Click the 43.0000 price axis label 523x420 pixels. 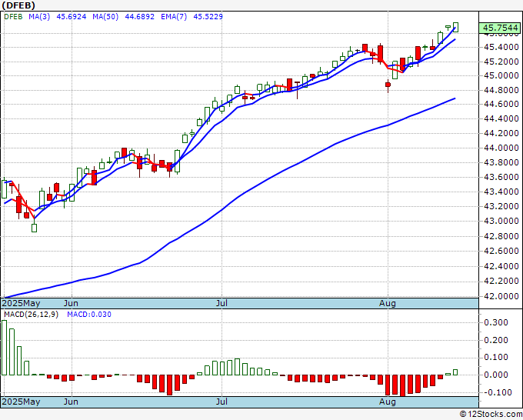coord(501,221)
